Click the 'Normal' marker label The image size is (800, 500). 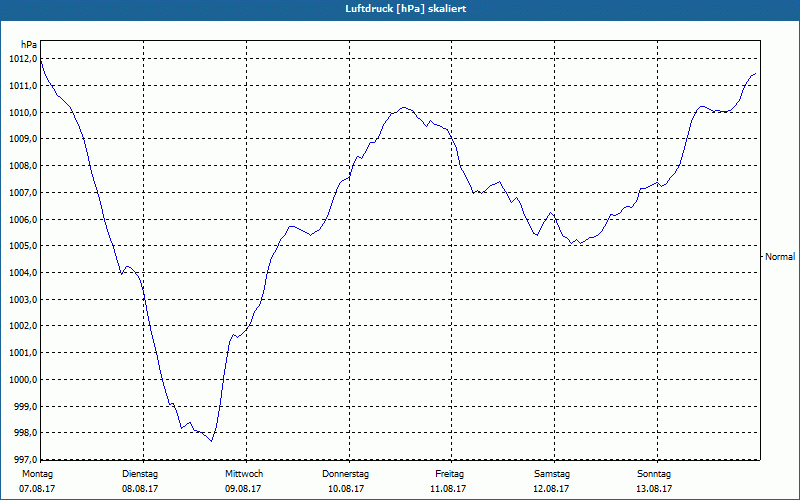coord(780,257)
